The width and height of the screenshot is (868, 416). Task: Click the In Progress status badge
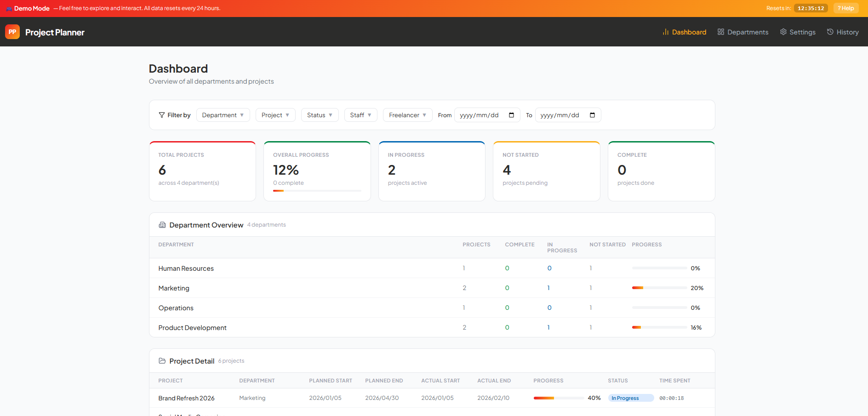(631, 398)
